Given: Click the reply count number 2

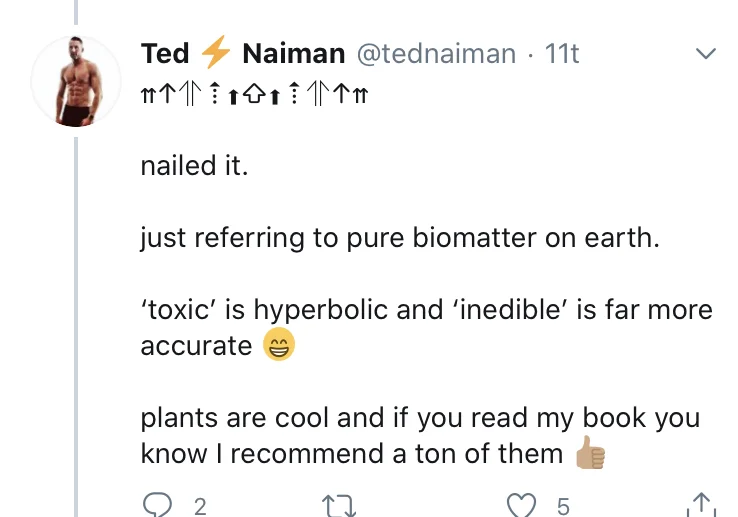Looking at the screenshot, I should 199,507.
